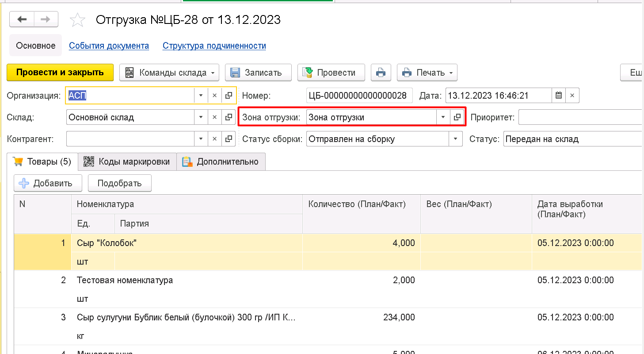Add a new row with Добавить

[48, 183]
